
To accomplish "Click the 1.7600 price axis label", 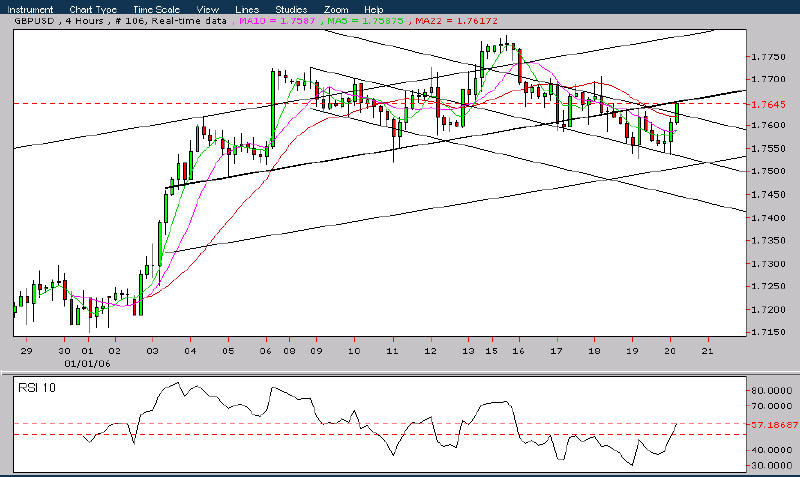I will [768, 125].
